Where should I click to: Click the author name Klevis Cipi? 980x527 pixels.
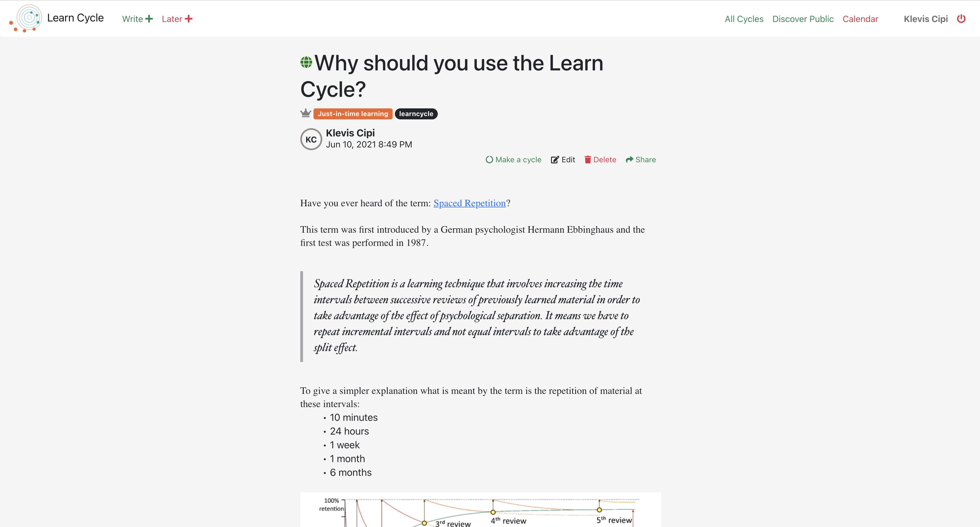coord(350,133)
